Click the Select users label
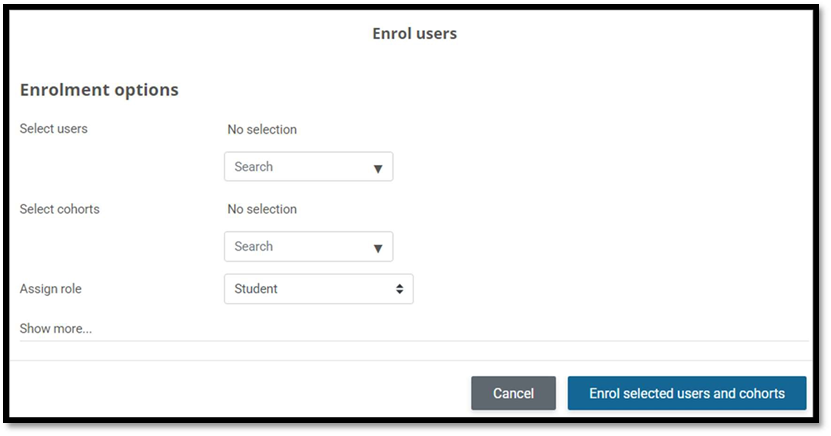Viewport: 831px width, 436px height. click(54, 129)
